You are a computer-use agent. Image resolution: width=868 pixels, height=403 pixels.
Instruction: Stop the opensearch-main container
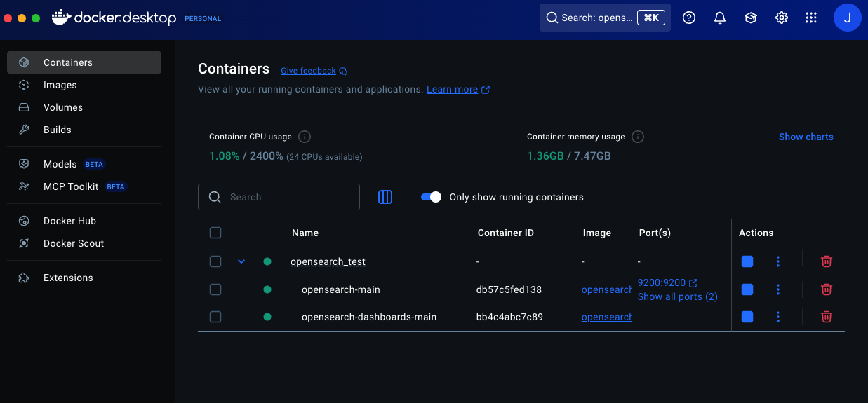click(x=747, y=289)
